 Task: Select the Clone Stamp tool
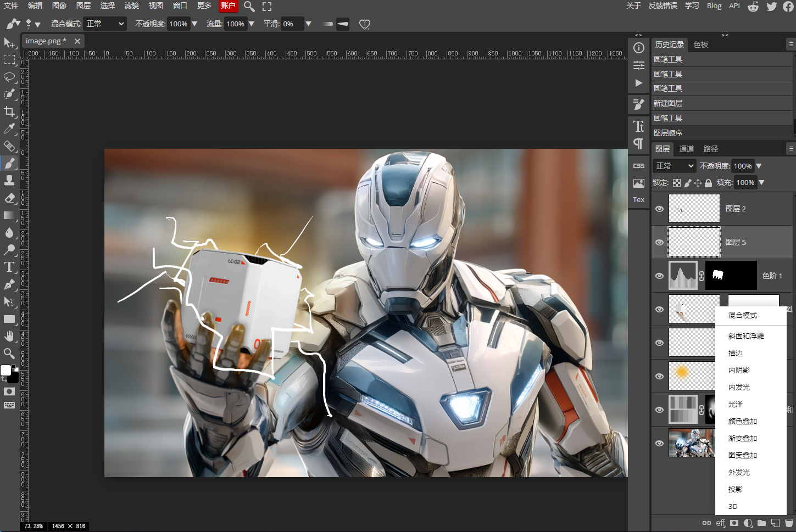pyautogui.click(x=9, y=181)
